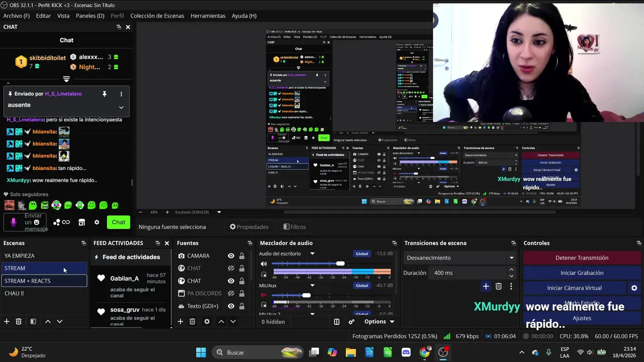This screenshot has height=362, width=644.
Task: Open transition properties three-dot menu
Action: (511, 286)
